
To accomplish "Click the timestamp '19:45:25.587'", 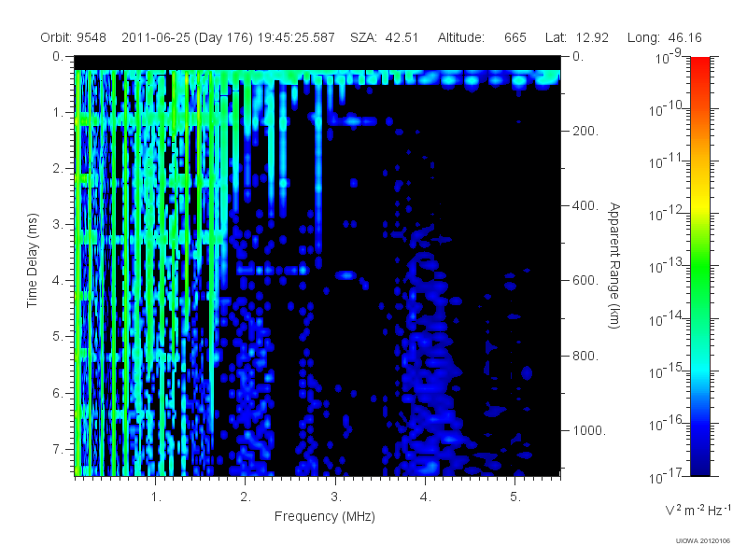I will (x=296, y=37).
